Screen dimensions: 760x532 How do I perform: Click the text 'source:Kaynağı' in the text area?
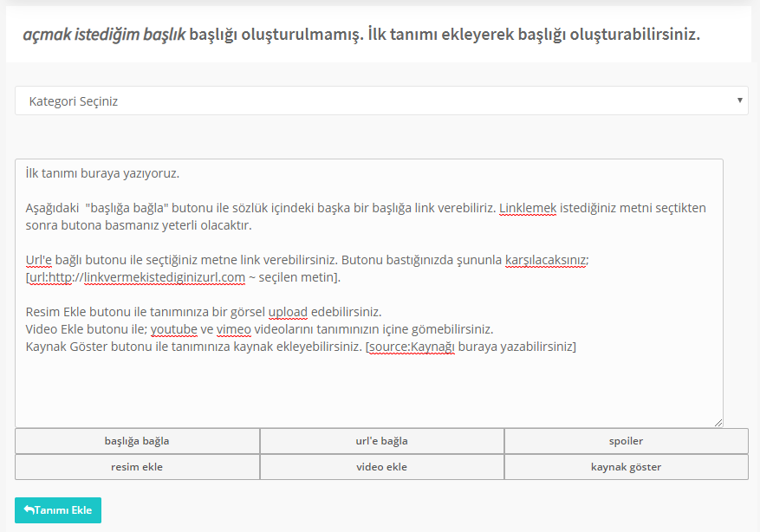point(412,347)
